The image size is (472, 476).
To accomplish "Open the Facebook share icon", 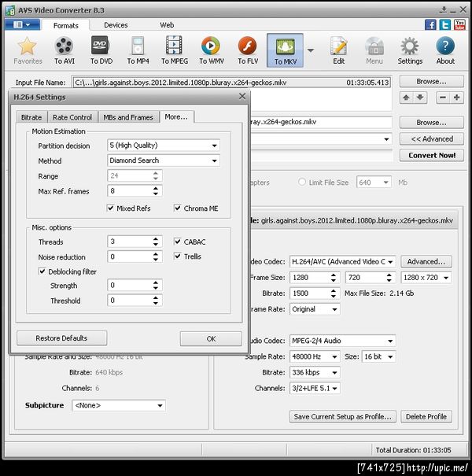I will (x=430, y=24).
